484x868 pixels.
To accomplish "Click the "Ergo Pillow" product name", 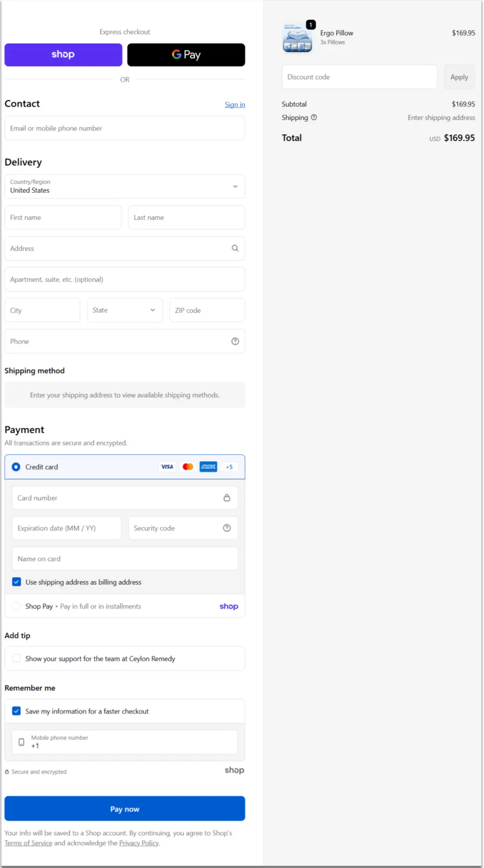I will [337, 33].
